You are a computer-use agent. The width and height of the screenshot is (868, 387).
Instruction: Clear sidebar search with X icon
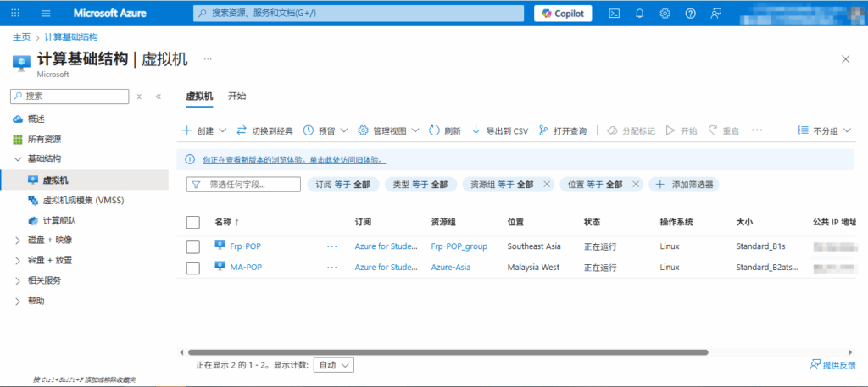(x=140, y=97)
